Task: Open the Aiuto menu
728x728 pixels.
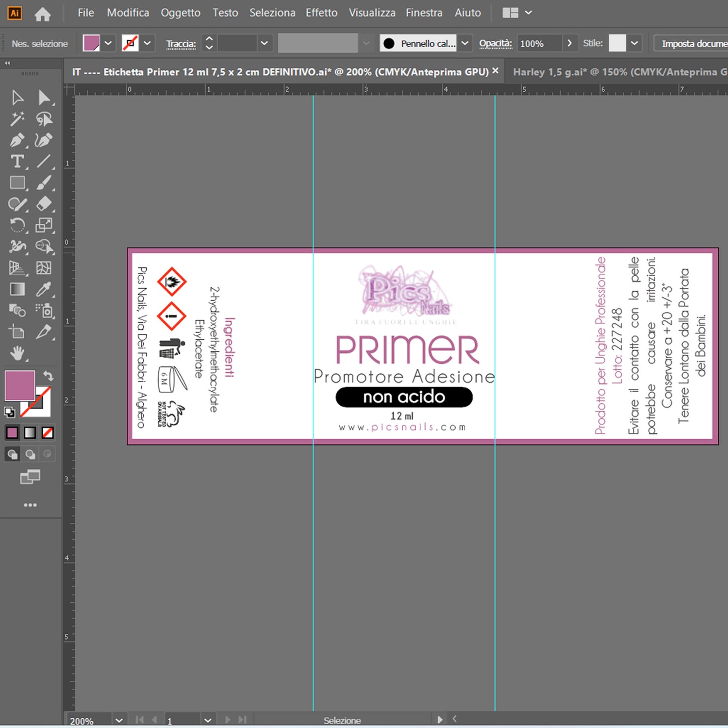Action: pyautogui.click(x=468, y=13)
